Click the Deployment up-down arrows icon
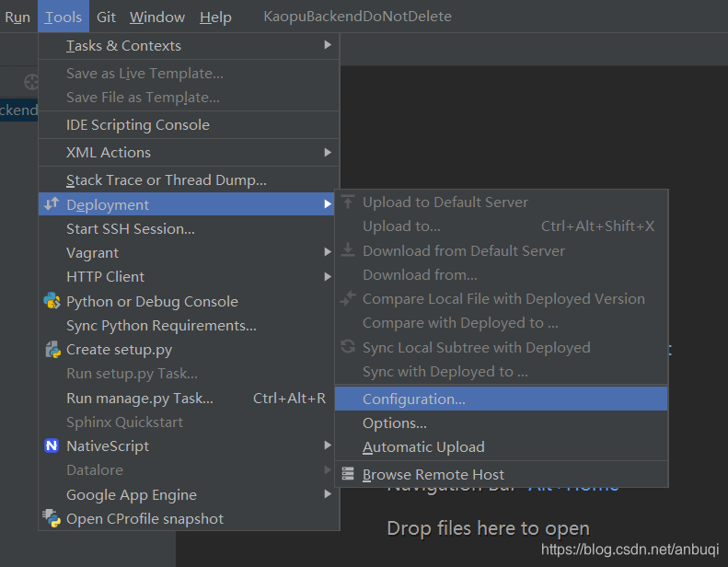728x567 pixels. [52, 203]
